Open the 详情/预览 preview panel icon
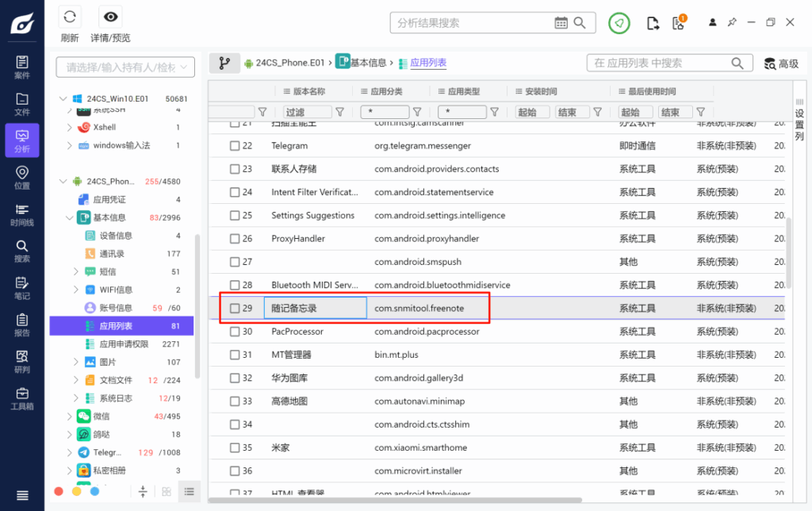This screenshot has width=812, height=511. pyautogui.click(x=110, y=16)
